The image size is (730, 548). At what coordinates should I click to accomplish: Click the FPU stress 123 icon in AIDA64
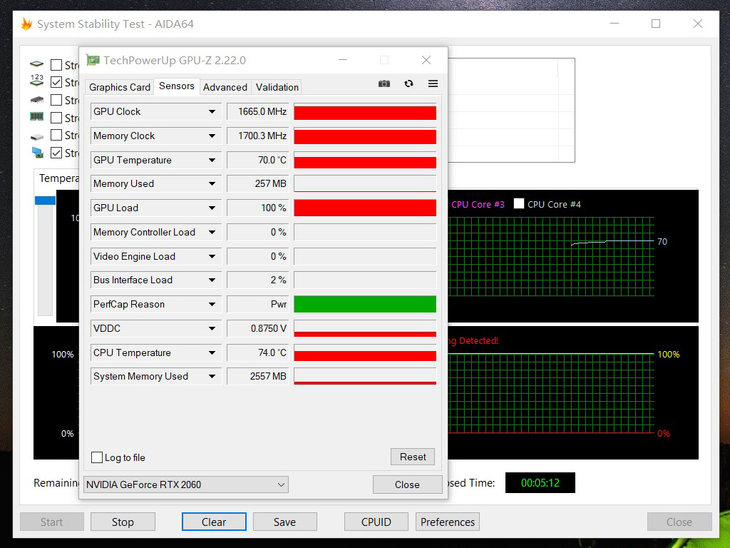(x=37, y=80)
